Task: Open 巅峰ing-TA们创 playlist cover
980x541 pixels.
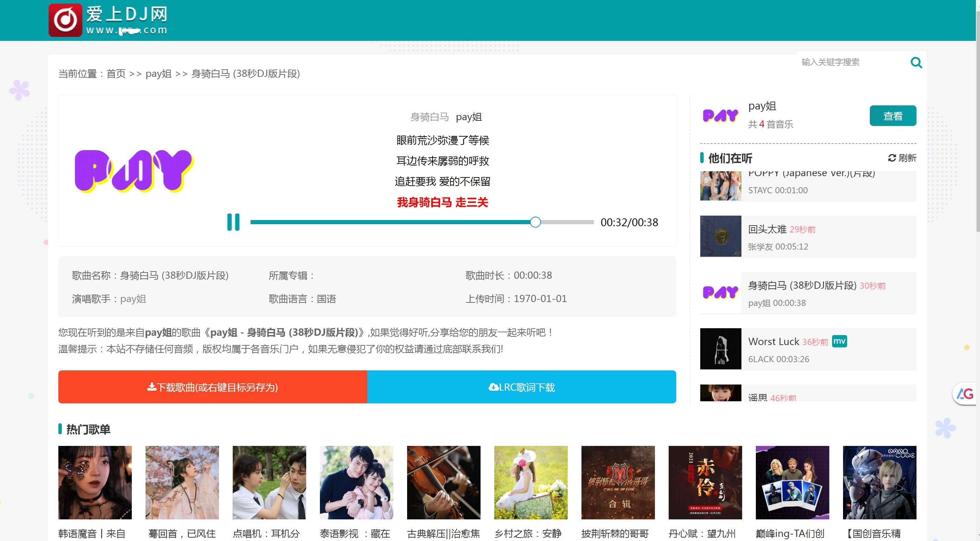Action: [x=793, y=482]
